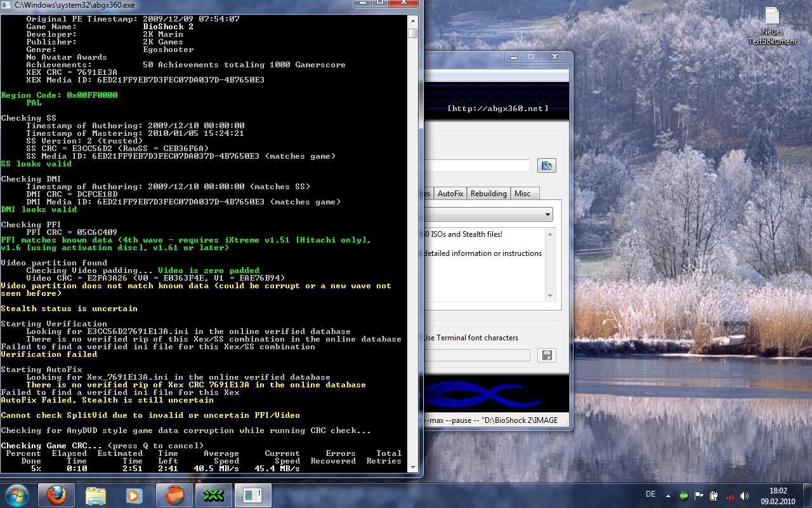Click the 'Region Code: 0x00FF0000' line
812x508 pixels.
tap(59, 95)
